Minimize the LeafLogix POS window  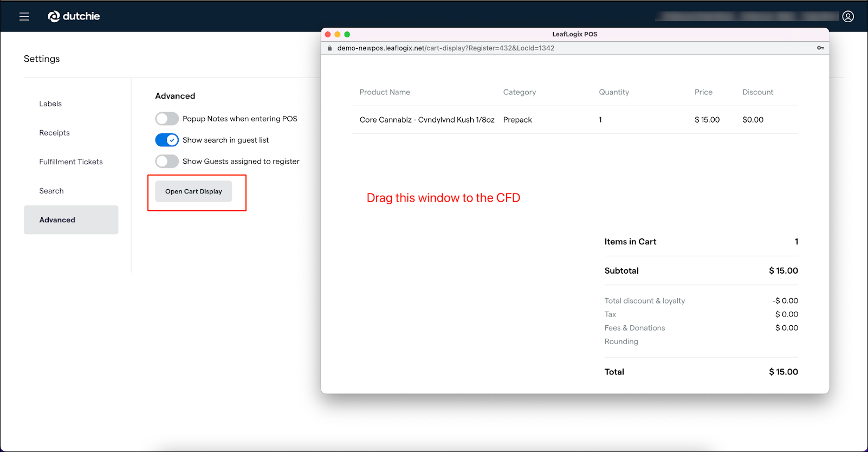(338, 34)
